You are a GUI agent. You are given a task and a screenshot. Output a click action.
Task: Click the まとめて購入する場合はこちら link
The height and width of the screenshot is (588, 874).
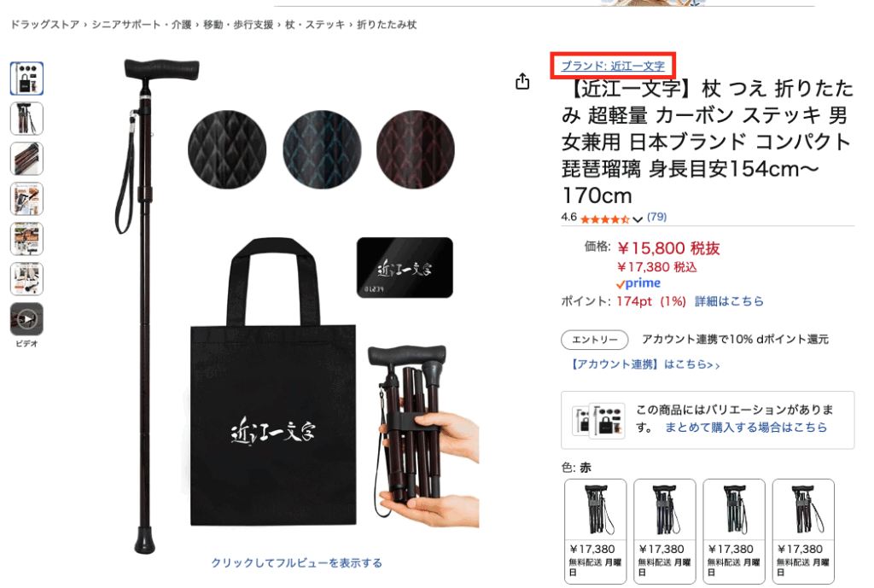click(746, 428)
